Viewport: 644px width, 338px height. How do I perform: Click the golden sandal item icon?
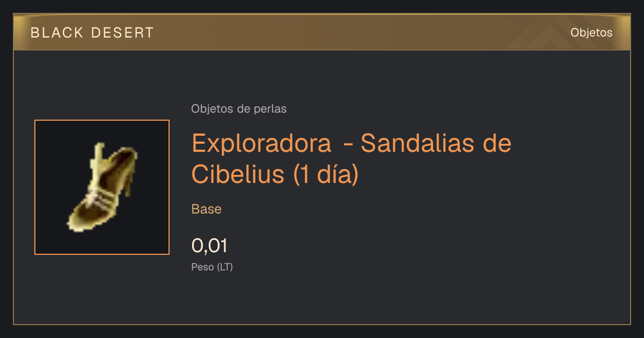[x=102, y=187]
